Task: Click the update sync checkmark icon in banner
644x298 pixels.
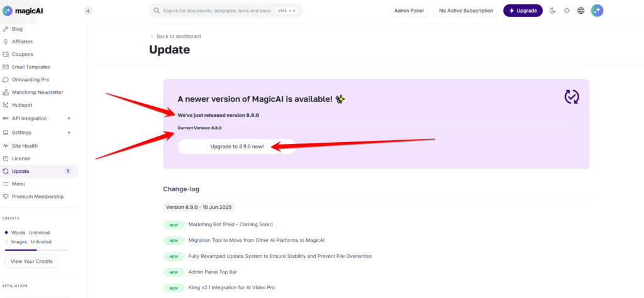Action: pyautogui.click(x=572, y=97)
